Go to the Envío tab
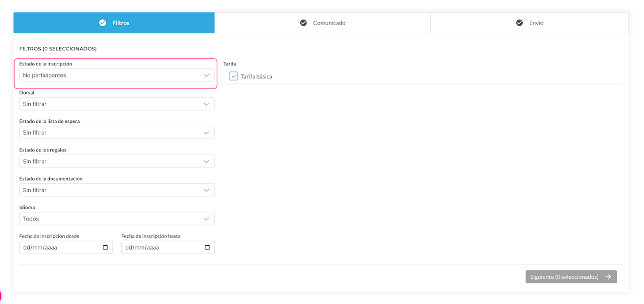 click(x=529, y=23)
